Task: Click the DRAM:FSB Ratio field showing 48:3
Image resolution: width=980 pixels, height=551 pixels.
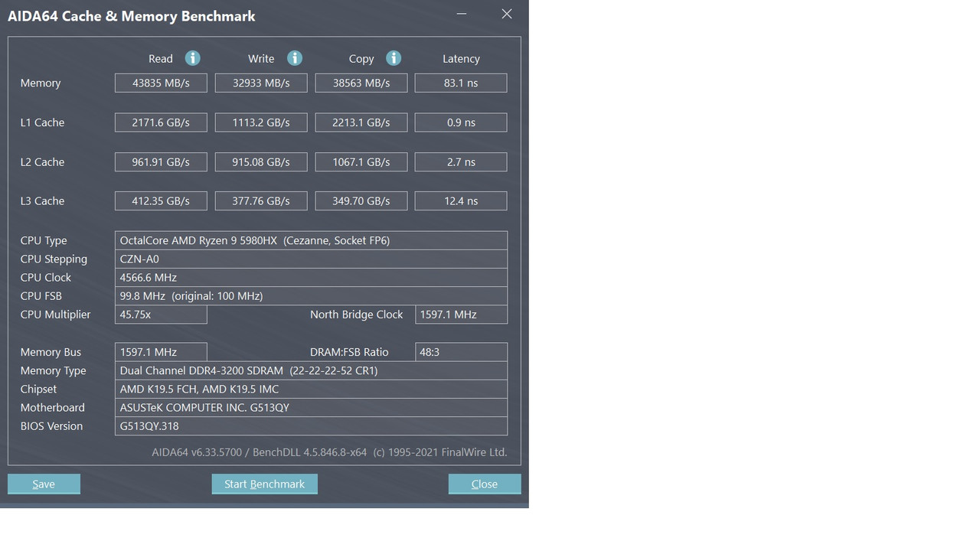Action: pyautogui.click(x=461, y=352)
